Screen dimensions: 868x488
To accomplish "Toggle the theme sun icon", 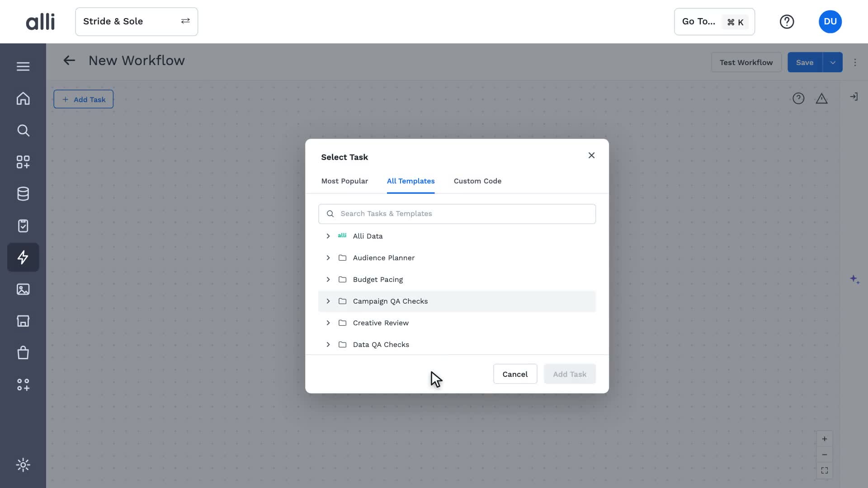I will click(x=23, y=465).
